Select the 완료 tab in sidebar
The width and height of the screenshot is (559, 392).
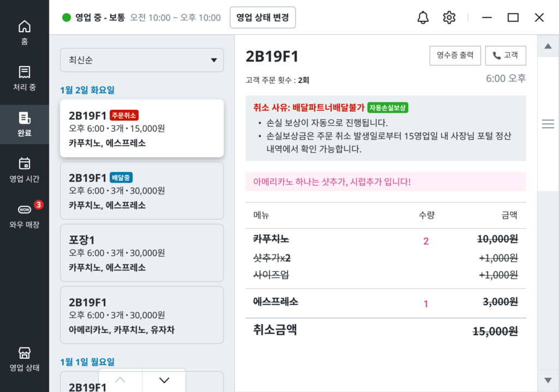point(25,124)
